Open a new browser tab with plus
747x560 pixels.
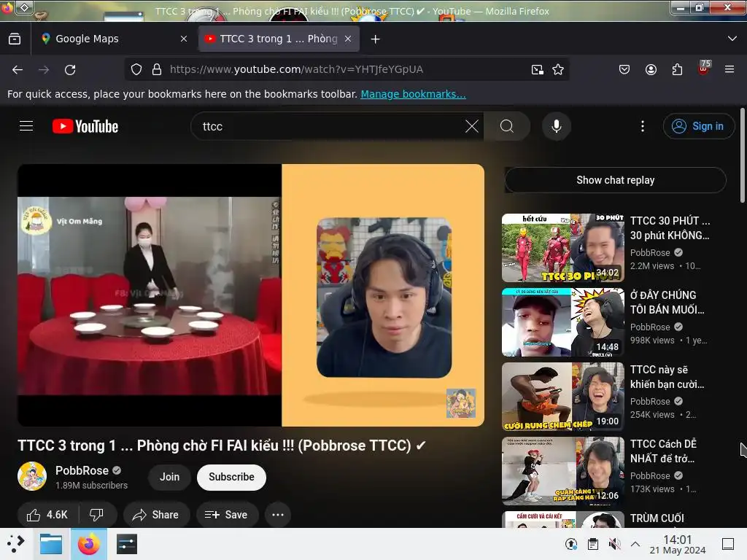pyautogui.click(x=376, y=39)
